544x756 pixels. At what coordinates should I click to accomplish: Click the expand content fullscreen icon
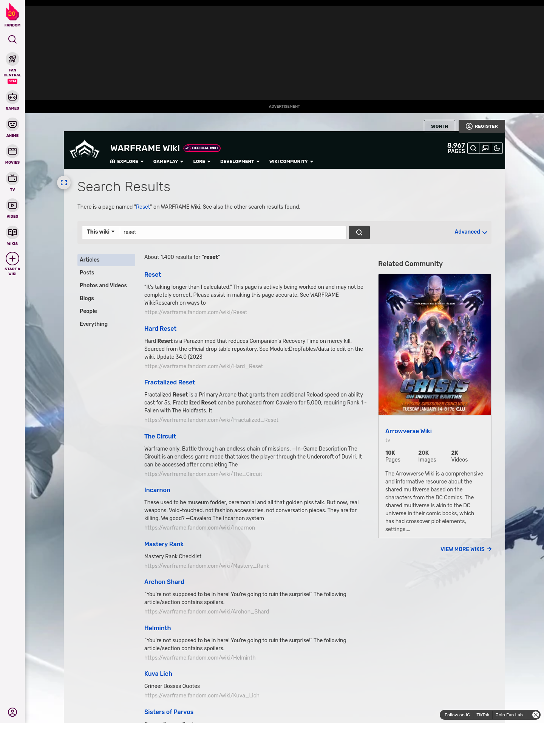(x=64, y=183)
